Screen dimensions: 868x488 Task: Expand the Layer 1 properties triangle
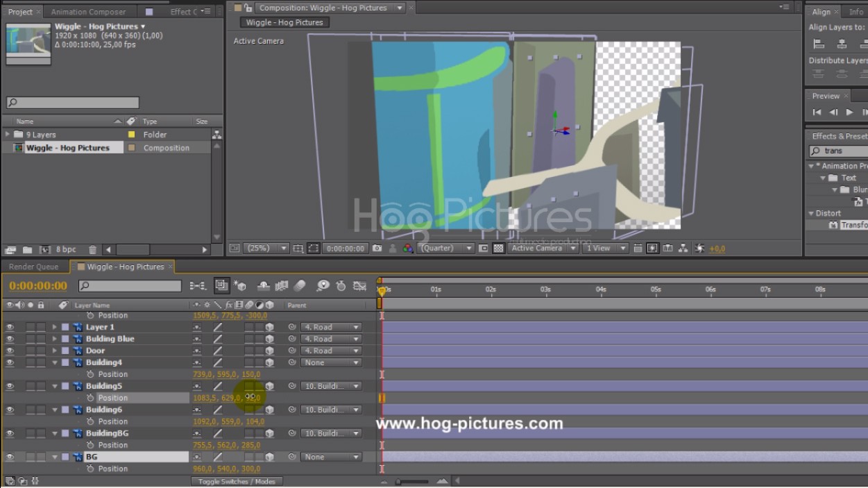(x=55, y=327)
